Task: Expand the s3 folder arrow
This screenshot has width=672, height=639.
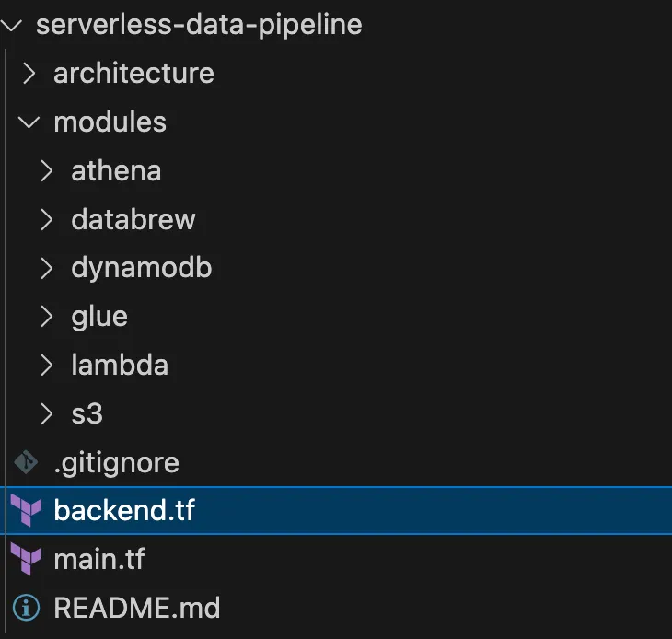Action: tap(48, 414)
